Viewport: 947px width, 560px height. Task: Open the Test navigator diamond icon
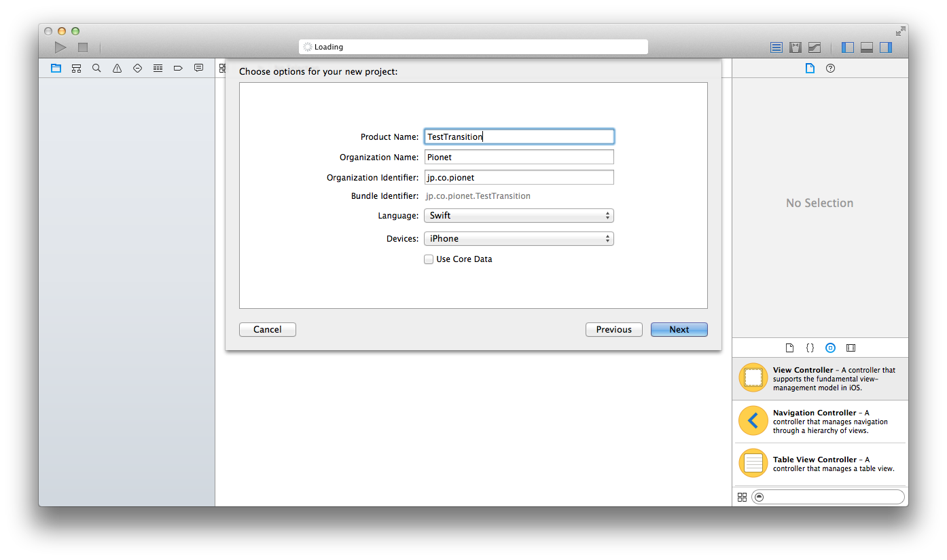(x=137, y=68)
